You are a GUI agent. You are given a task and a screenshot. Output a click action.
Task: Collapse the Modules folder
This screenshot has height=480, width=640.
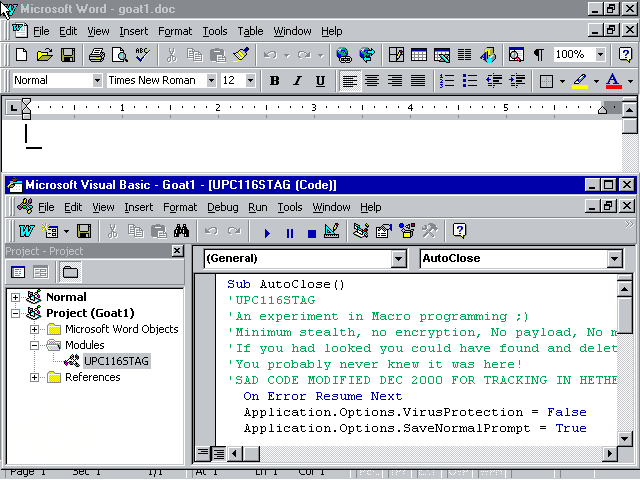[35, 345]
